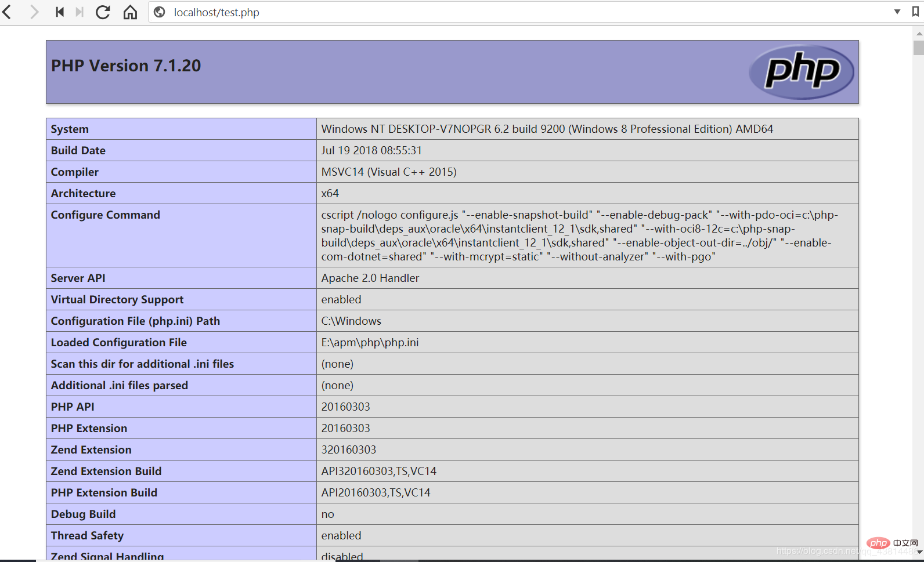Screen dimensions: 924x562
Task: Click the PHP Extension label
Action: 89,428
